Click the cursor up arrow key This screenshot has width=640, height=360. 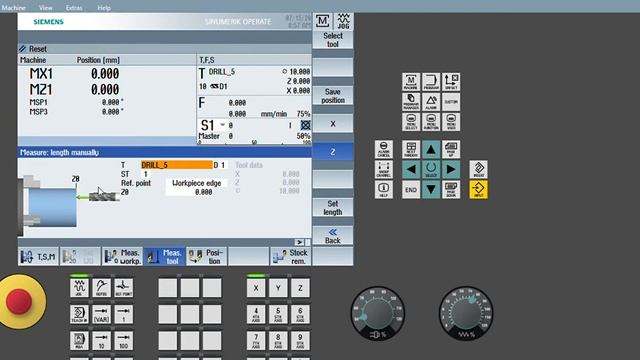coord(431,149)
